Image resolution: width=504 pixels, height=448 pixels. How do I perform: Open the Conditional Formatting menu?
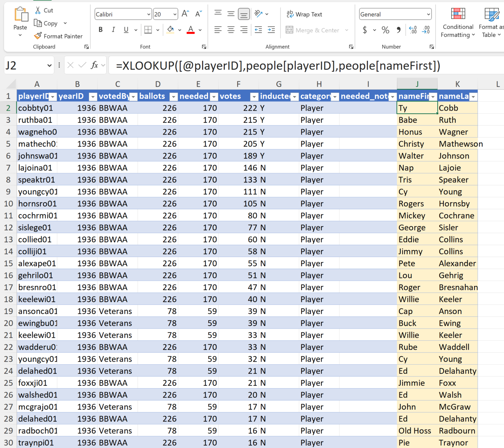coord(458,23)
